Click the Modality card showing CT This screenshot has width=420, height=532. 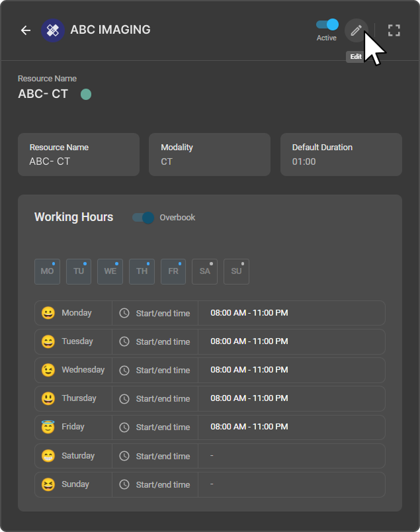(210, 154)
